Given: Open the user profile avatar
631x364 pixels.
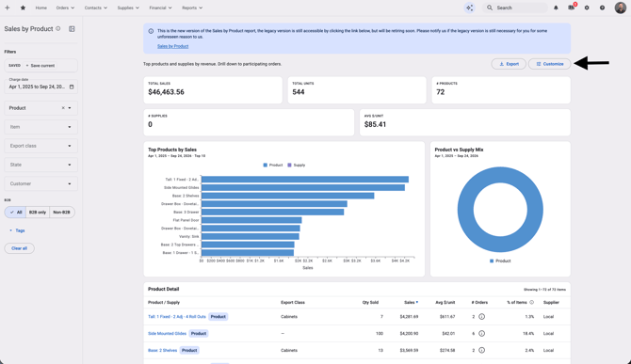Looking at the screenshot, I should coord(620,8).
